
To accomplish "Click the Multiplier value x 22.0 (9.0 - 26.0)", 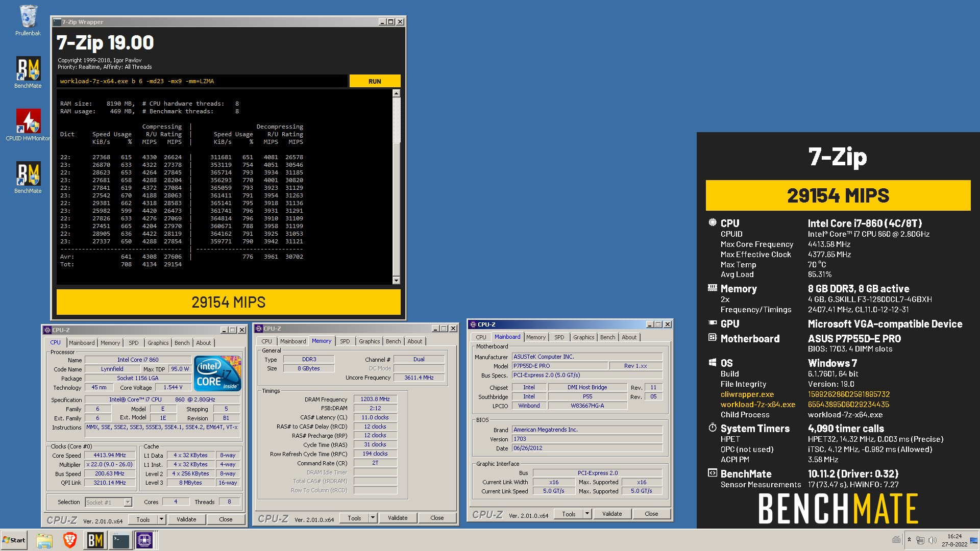I will tap(110, 464).
